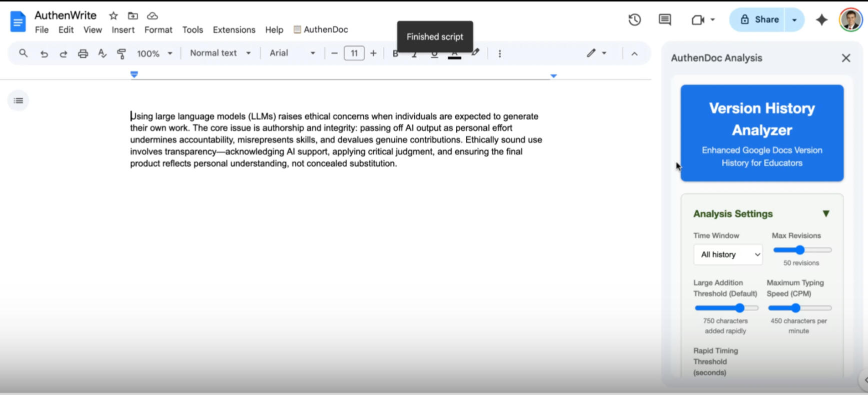The height and width of the screenshot is (395, 868).
Task: Open the Extensions menu
Action: pyautogui.click(x=234, y=29)
